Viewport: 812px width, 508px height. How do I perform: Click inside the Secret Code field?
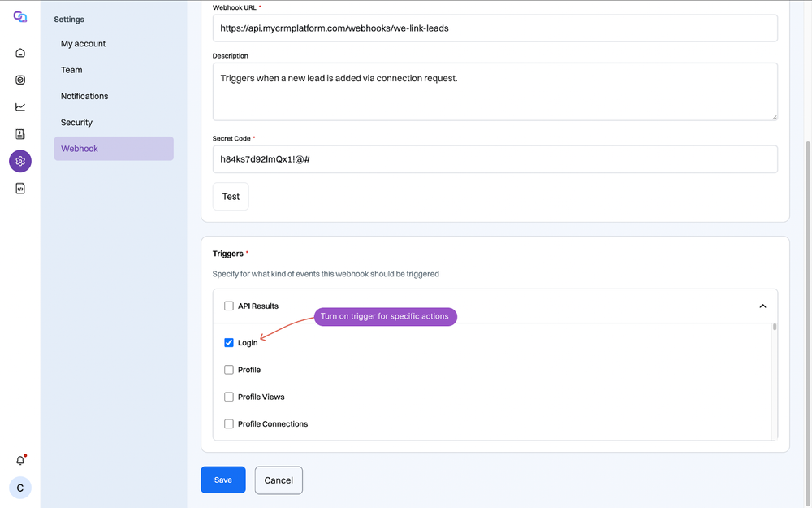click(x=495, y=158)
